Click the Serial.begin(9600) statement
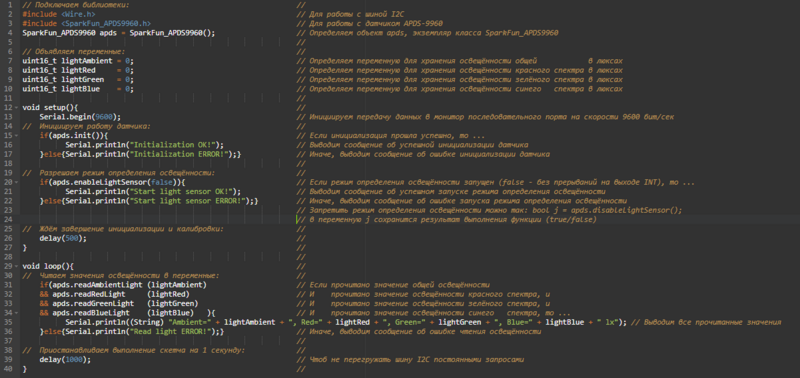Image resolution: width=800 pixels, height=378 pixels. 80,117
